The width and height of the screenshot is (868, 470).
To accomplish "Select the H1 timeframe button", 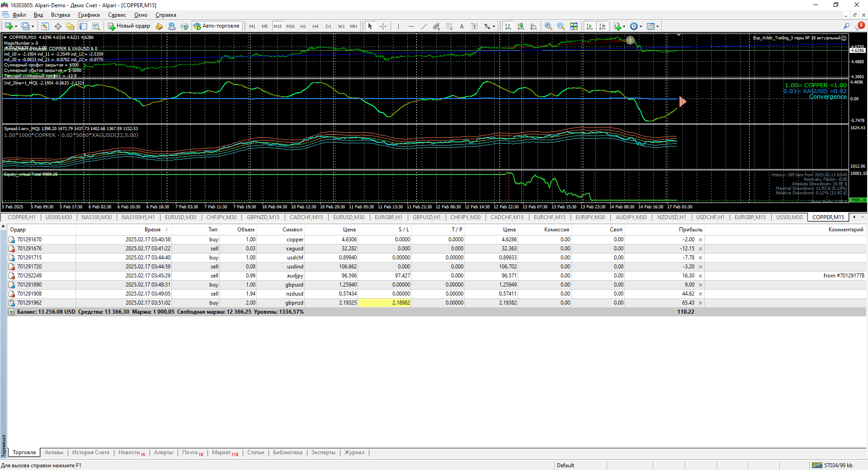I will [x=303, y=26].
